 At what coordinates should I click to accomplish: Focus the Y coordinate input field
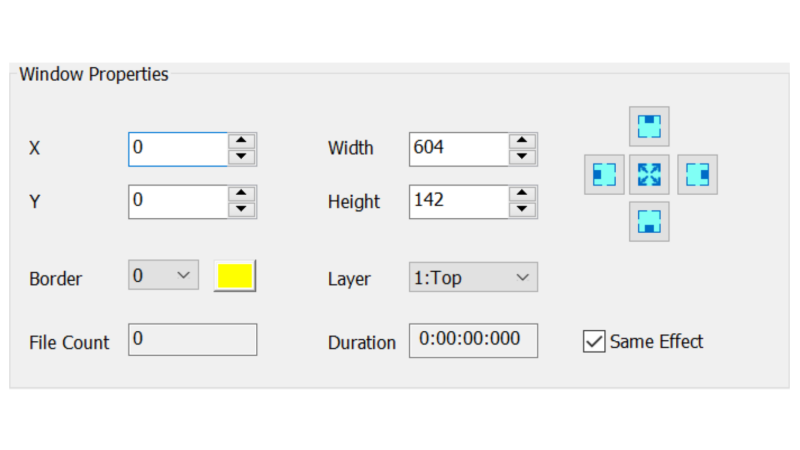[178, 202]
